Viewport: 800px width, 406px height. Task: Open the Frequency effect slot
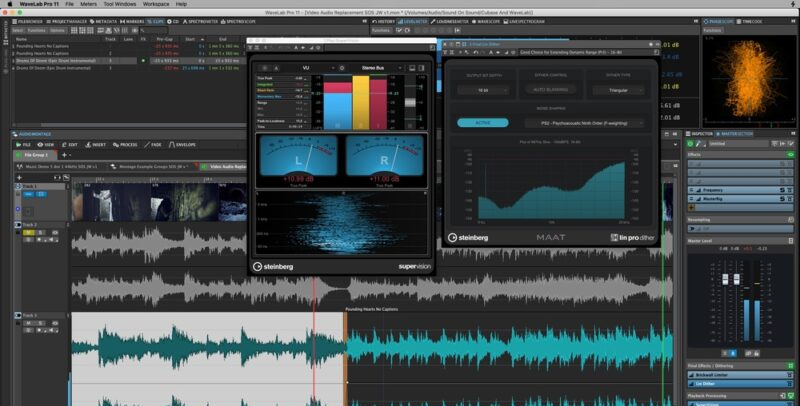(x=740, y=190)
